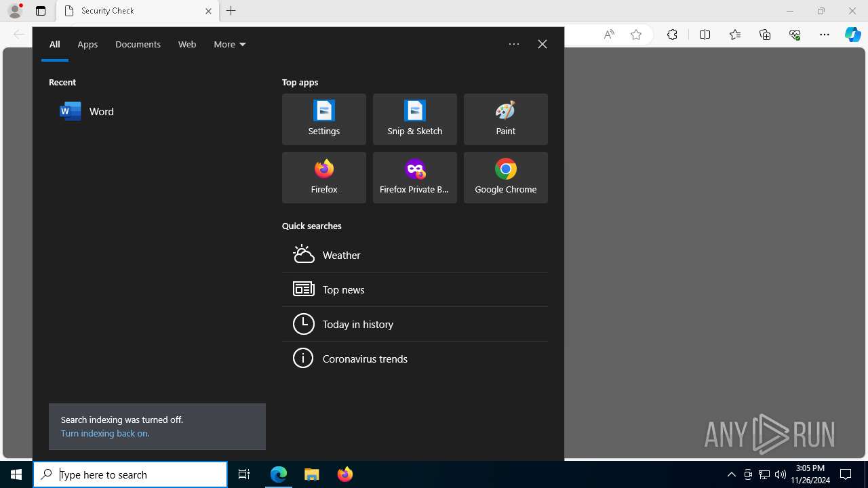Open Edge tab actions menu icon

[x=41, y=11]
